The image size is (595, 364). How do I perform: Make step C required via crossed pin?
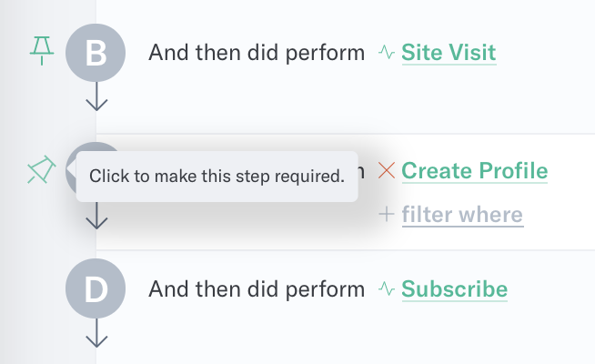click(x=41, y=169)
